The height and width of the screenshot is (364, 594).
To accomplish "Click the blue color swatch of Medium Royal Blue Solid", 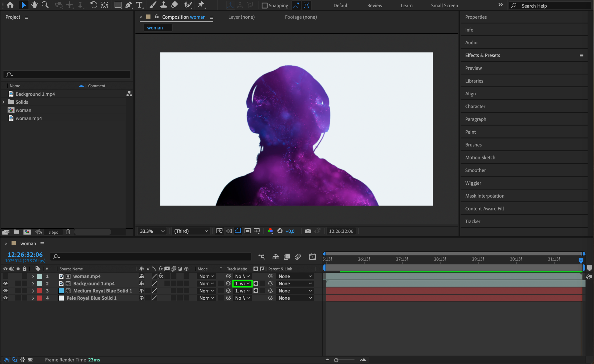I will pos(61,291).
